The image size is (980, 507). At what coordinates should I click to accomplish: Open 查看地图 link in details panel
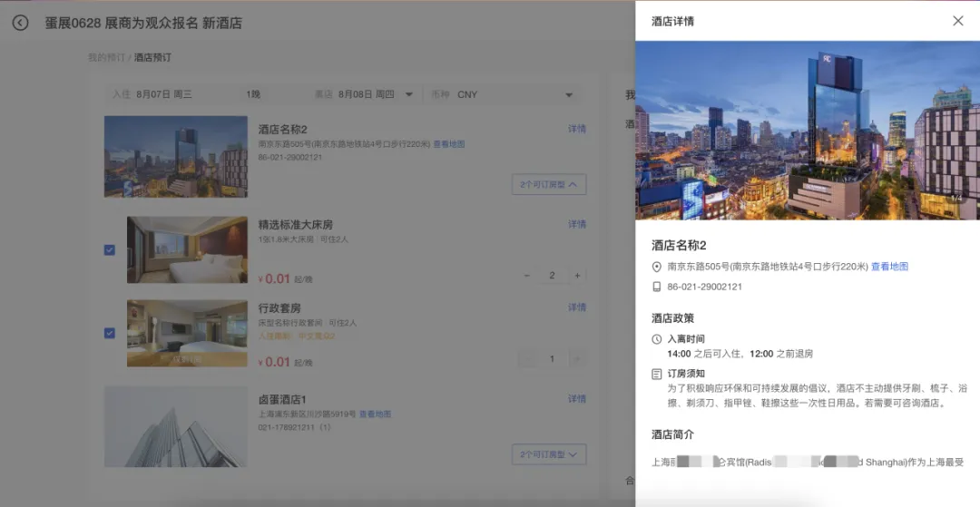[889, 267]
